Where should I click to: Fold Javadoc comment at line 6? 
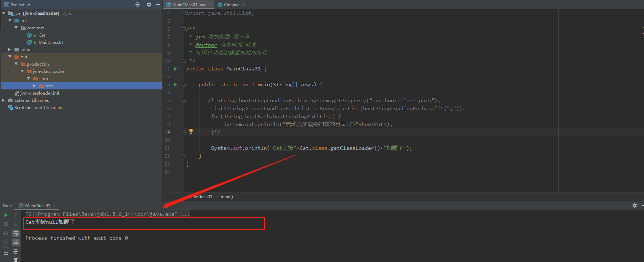184,29
